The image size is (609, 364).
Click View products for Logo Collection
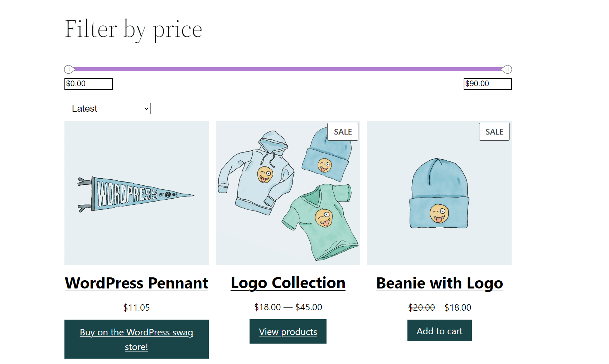pyautogui.click(x=288, y=331)
